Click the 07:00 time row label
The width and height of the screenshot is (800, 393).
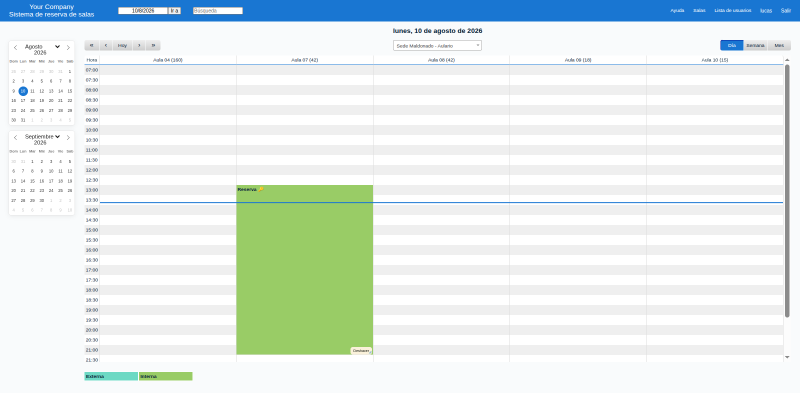pyautogui.click(x=92, y=70)
